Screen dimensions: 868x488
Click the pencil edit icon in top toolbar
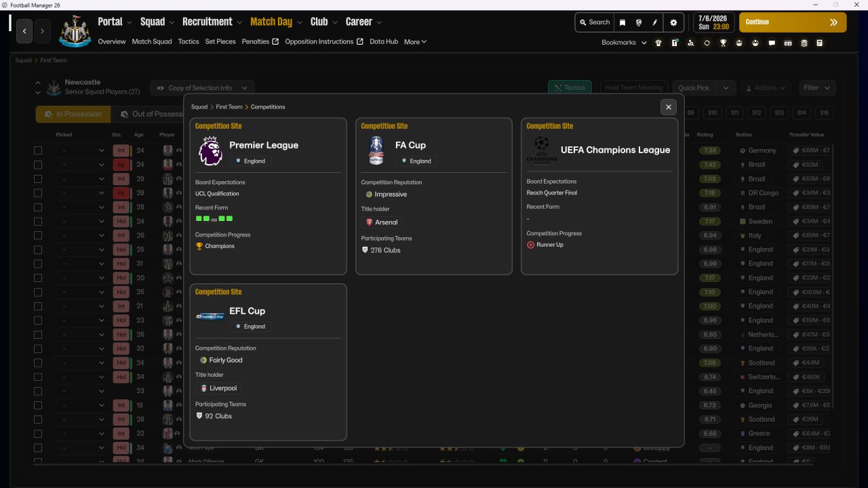click(x=655, y=22)
